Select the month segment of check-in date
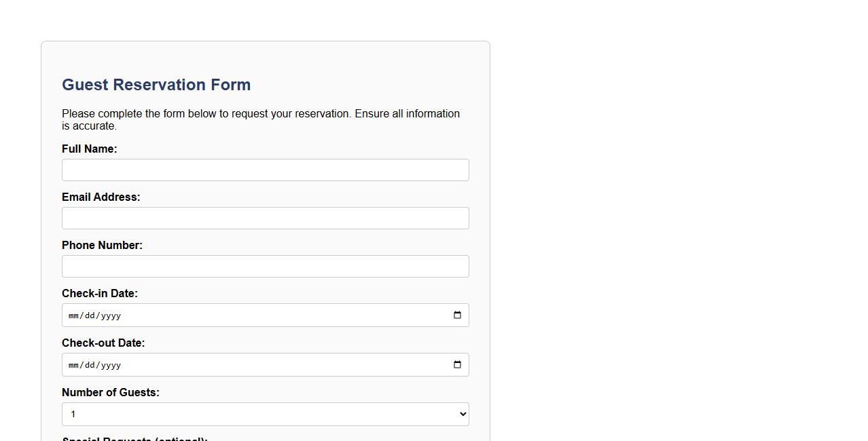868x441 pixels. click(75, 315)
